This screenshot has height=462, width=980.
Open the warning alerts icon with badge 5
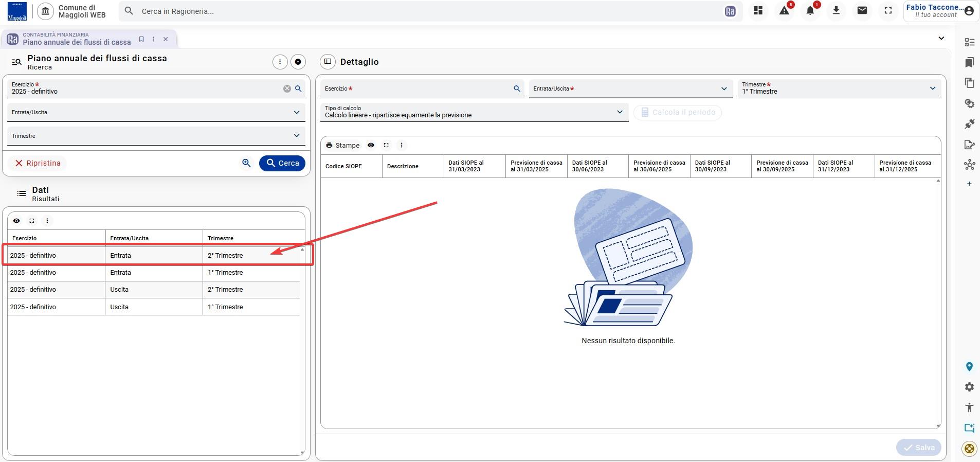point(785,11)
